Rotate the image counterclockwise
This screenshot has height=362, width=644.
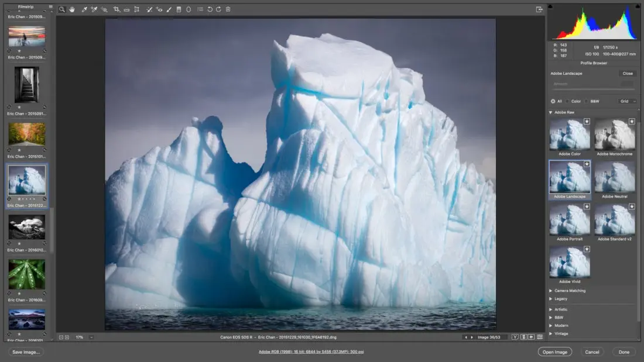point(209,9)
